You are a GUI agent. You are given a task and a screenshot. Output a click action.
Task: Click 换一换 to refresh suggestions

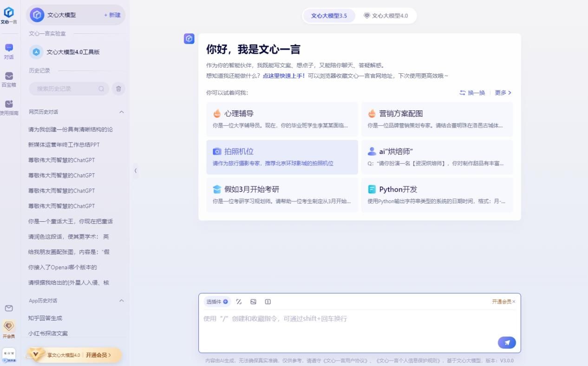(472, 93)
